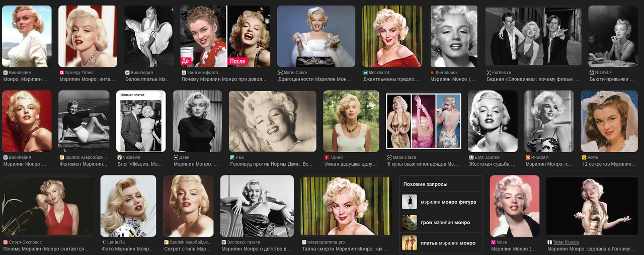Select suggested query 'гроб мэрилин монро'

[x=441, y=222]
